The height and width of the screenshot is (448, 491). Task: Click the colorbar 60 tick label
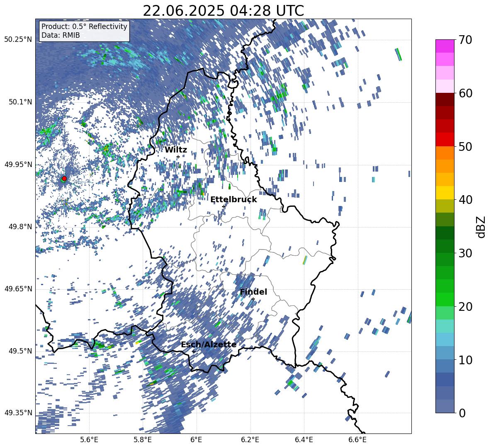tap(465, 93)
